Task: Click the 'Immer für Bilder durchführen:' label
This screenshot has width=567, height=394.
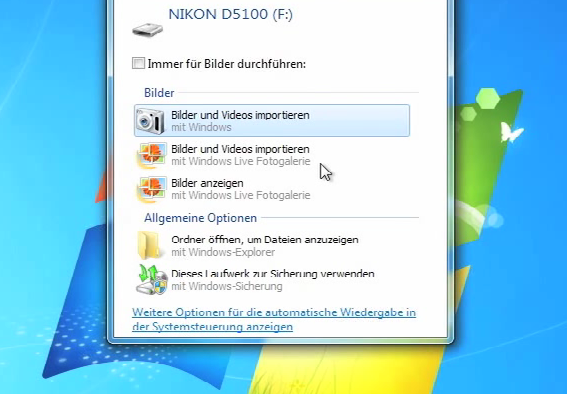Action: coord(227,64)
